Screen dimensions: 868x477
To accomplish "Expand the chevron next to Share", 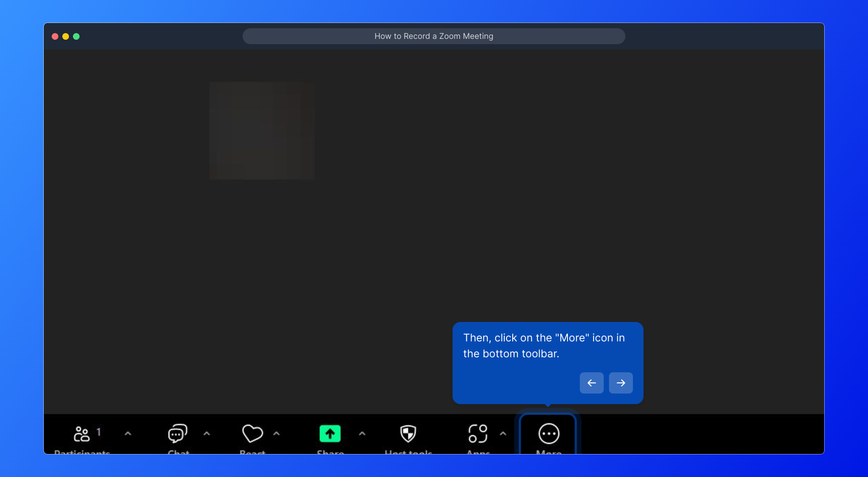I will [362, 434].
